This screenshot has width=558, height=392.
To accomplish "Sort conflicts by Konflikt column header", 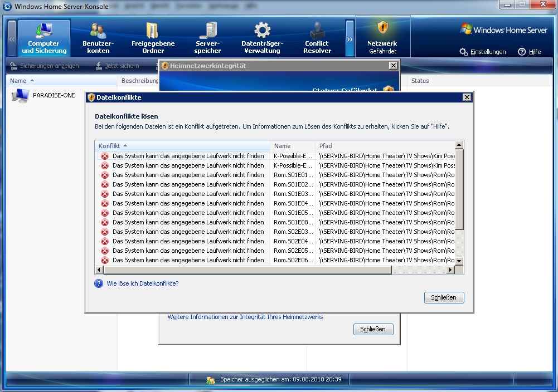I will [182, 146].
